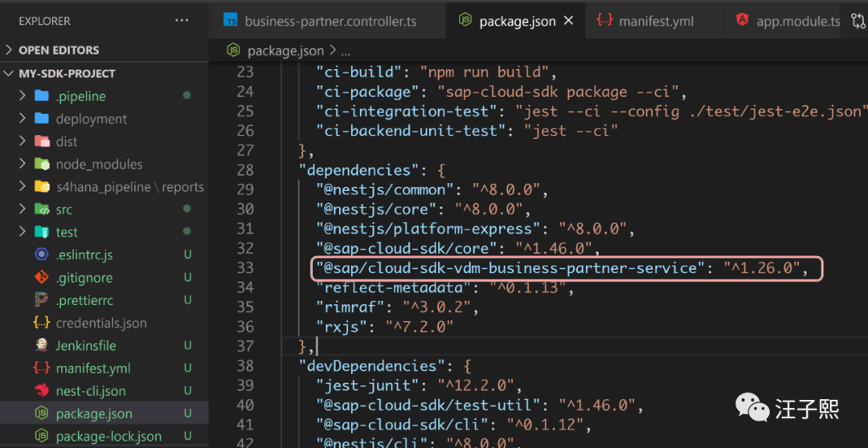
Task: Click the Jenkinsfile butler icon
Action: (x=42, y=345)
